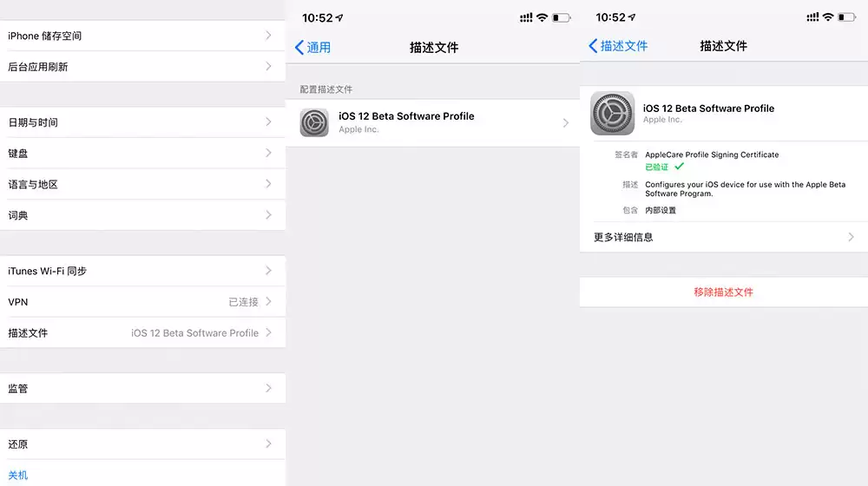Click chevron beside profile list entry

click(566, 123)
